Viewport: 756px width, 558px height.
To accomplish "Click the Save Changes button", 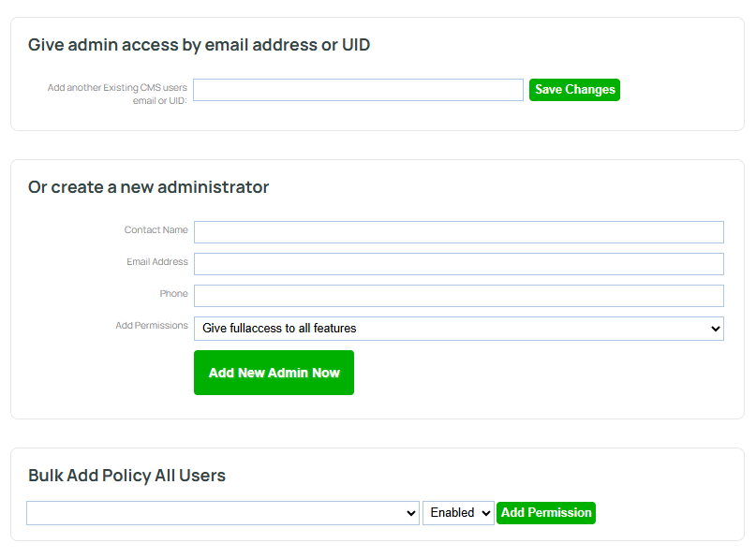I will (x=574, y=90).
